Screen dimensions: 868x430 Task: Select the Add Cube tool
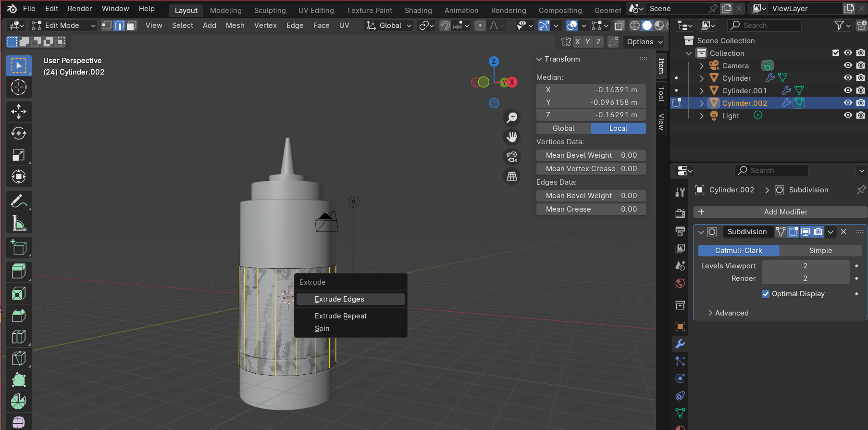click(x=19, y=247)
